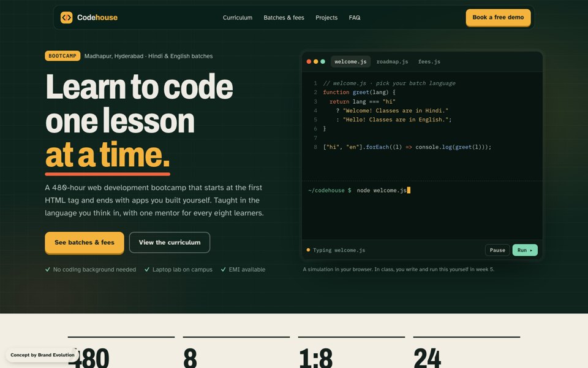Screen dimensions: 588x368
Task: Click the View the curriculum button
Action: click(x=170, y=242)
